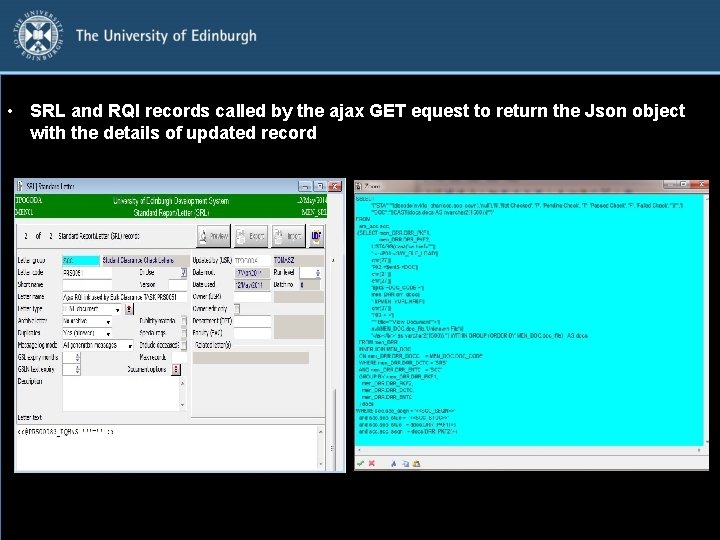The width and height of the screenshot is (720, 540).
Task: Click the Owner (USR) field
Action: 252,297
